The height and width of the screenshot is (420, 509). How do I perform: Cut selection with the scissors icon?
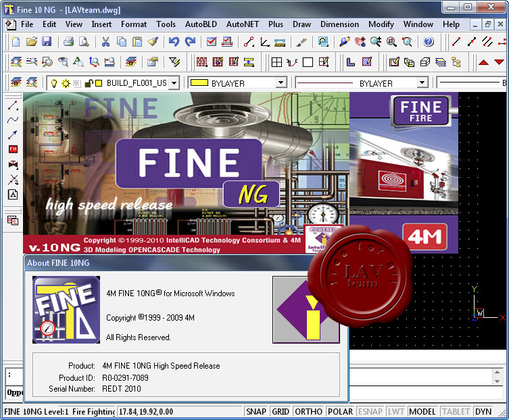tap(106, 41)
